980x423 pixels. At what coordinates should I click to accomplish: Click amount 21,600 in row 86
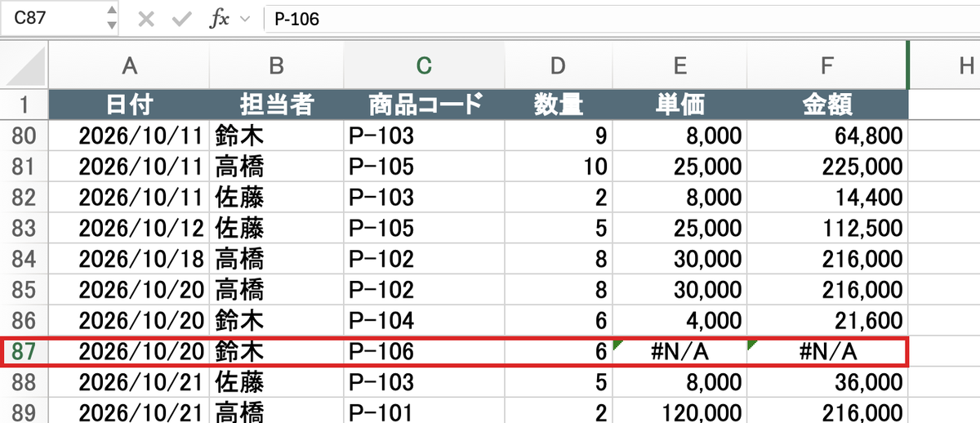pos(827,320)
